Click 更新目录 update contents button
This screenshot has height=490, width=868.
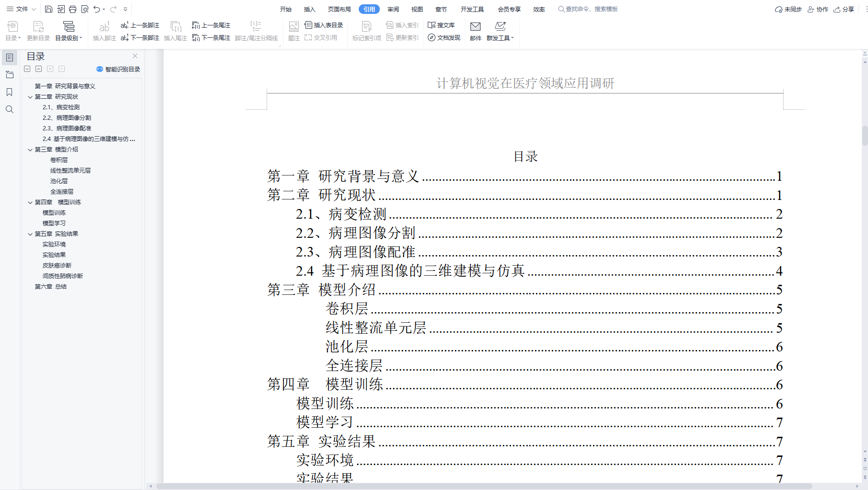38,31
